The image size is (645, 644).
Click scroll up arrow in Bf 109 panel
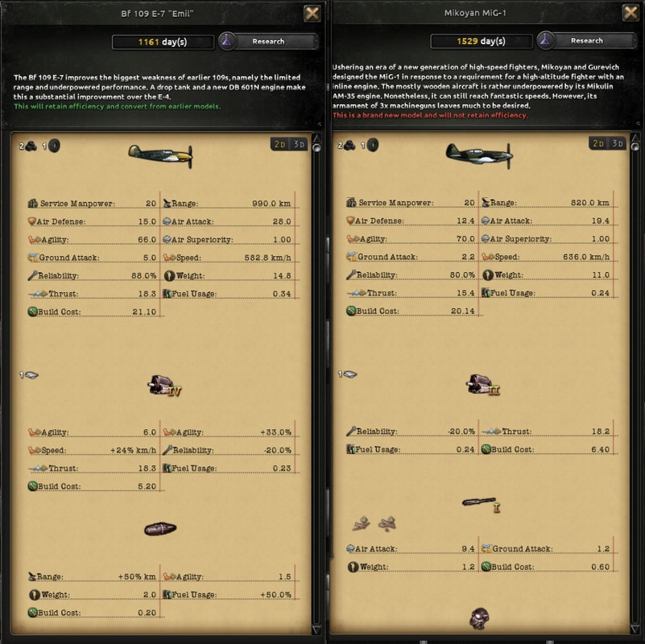[316, 138]
